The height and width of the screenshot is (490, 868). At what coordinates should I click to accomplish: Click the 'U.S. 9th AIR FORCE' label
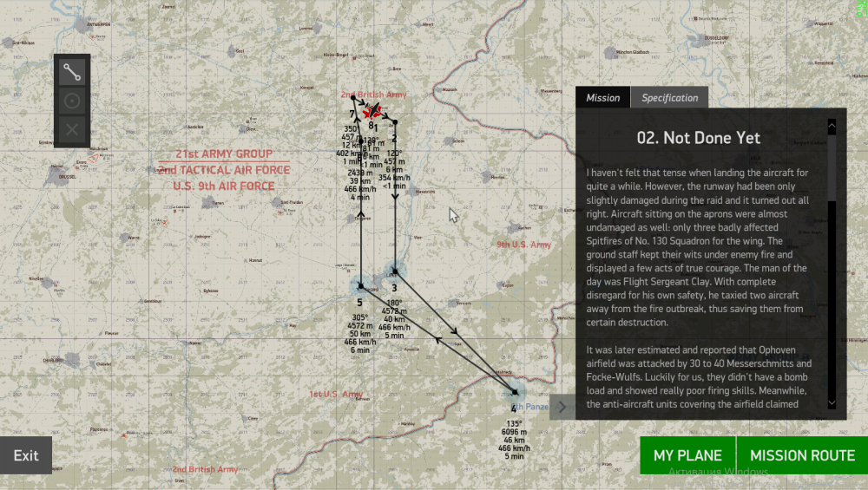(x=224, y=186)
